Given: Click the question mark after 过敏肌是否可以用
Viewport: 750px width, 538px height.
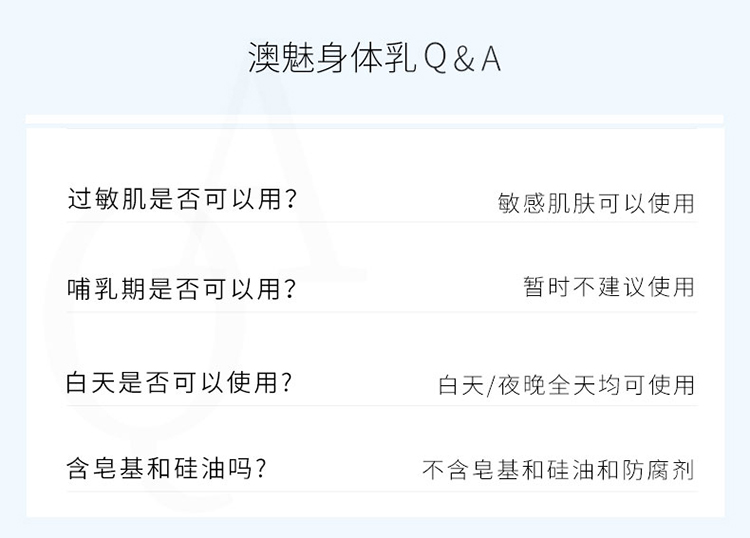Looking at the screenshot, I should 290,199.
